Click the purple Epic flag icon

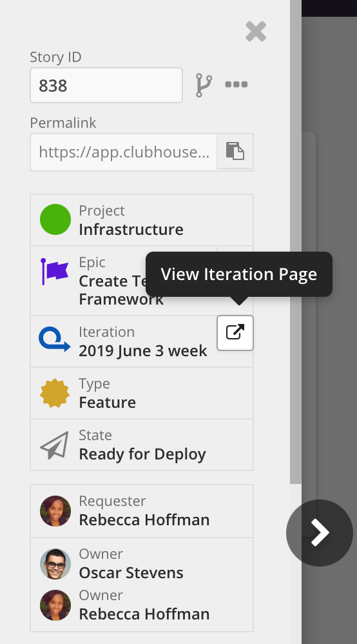click(x=55, y=272)
